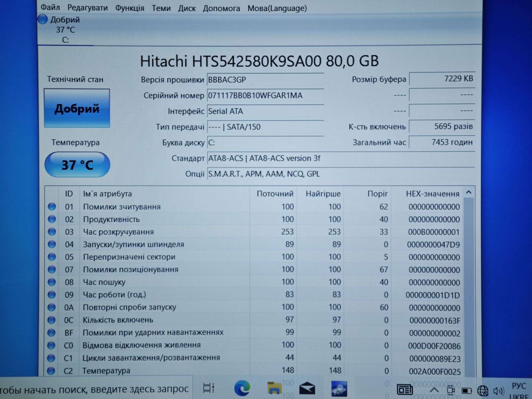Click the SATA/150 transfer mode field
Image resolution: width=532 pixels, height=399 pixels.
click(x=265, y=127)
